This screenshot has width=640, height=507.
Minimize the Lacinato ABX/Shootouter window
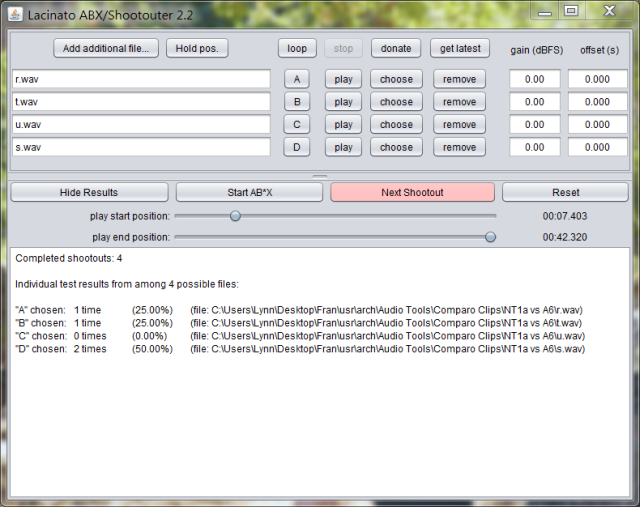(544, 11)
